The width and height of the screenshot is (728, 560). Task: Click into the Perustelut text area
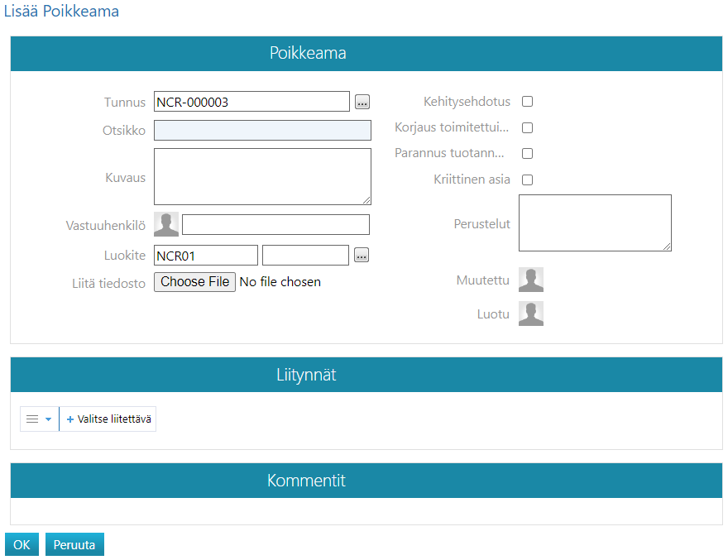[594, 223]
